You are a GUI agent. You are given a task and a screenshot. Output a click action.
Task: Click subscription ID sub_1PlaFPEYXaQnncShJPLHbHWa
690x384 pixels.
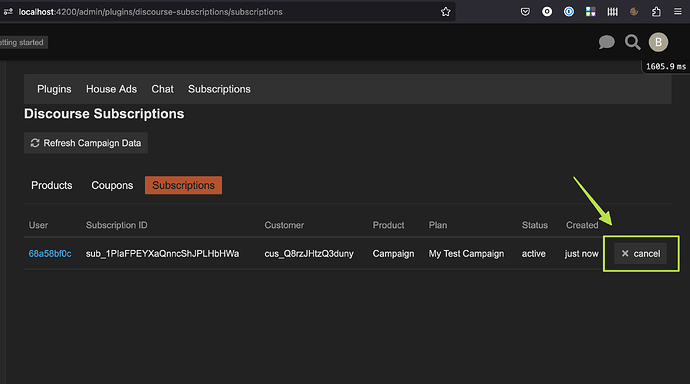click(162, 254)
